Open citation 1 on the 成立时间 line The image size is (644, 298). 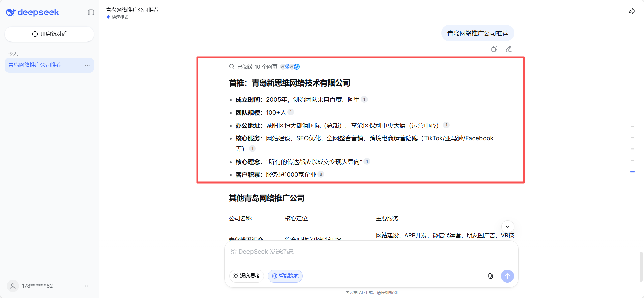(x=364, y=99)
